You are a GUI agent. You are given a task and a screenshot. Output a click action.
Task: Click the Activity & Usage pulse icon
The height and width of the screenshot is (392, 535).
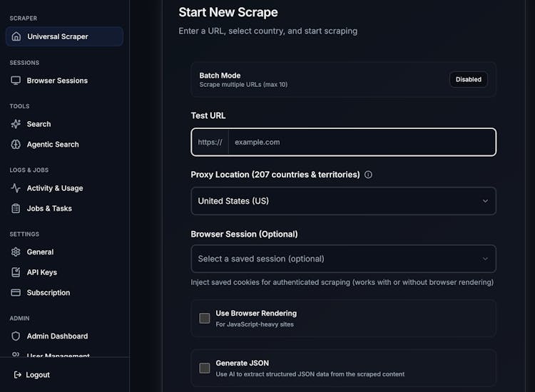(x=16, y=188)
